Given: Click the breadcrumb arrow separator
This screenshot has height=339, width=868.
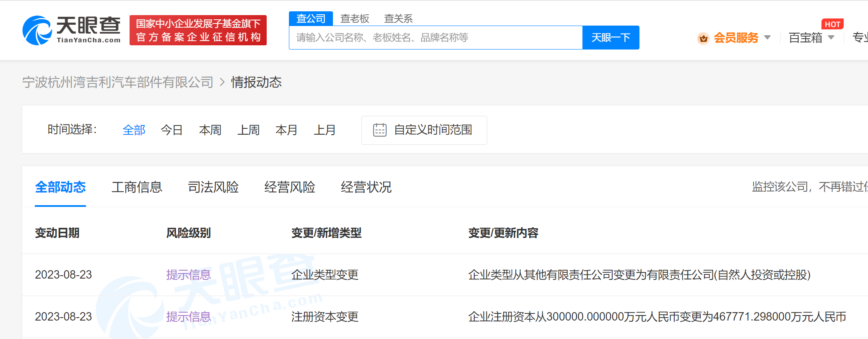Looking at the screenshot, I should click(222, 82).
